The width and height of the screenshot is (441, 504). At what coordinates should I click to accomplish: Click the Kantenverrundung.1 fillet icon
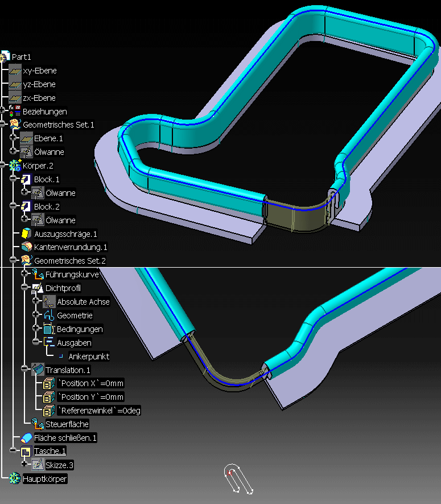click(x=26, y=247)
